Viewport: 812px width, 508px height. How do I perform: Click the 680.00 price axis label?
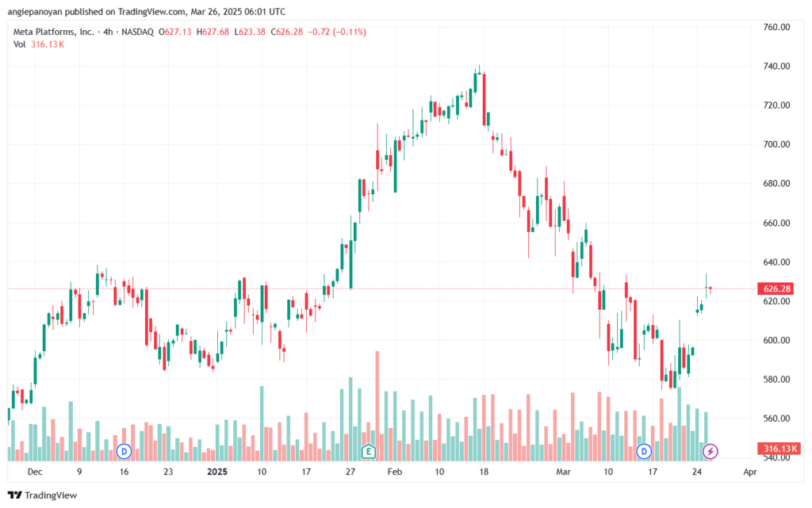[x=777, y=184]
